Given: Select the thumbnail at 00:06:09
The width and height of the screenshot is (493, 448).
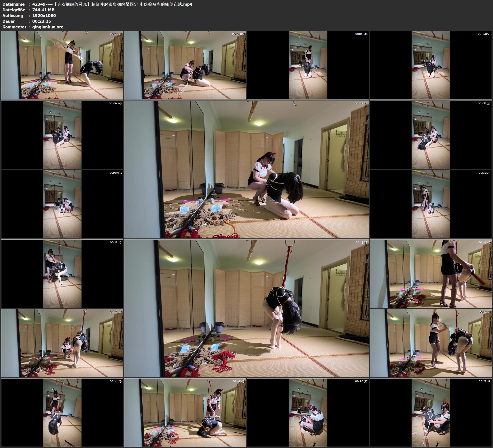Looking at the screenshot, I should [62, 135].
